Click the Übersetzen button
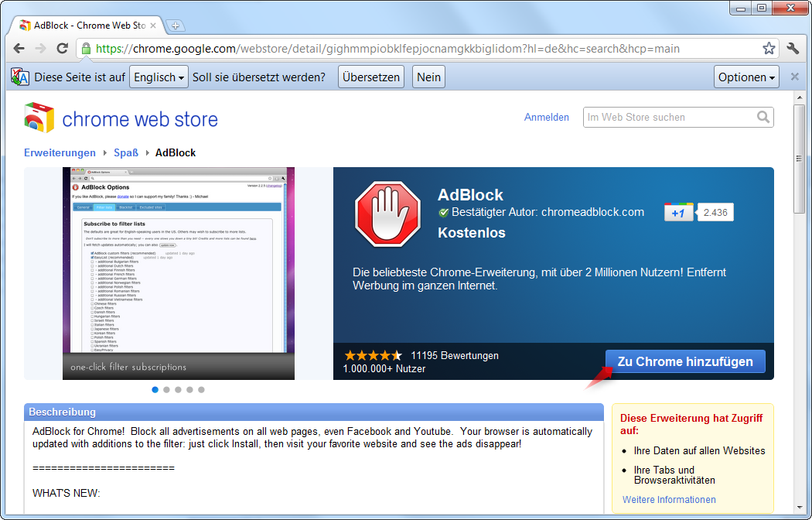This screenshot has height=520, width=812. coord(370,77)
